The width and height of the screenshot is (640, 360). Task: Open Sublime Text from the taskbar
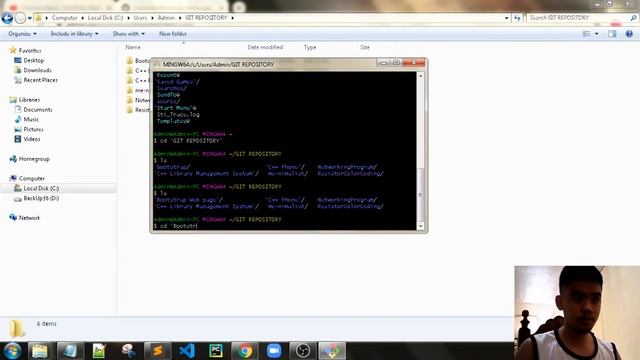pyautogui.click(x=158, y=351)
